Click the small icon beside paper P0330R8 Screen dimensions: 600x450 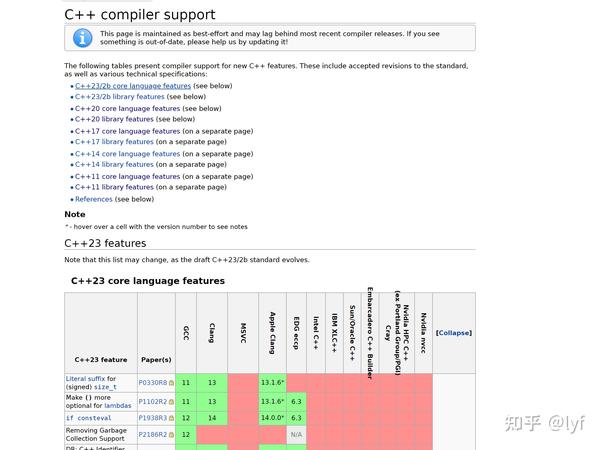click(171, 383)
